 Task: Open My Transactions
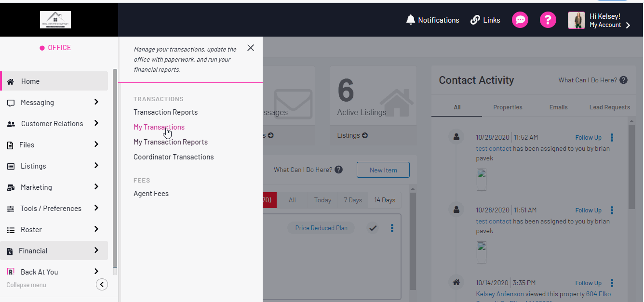159,127
